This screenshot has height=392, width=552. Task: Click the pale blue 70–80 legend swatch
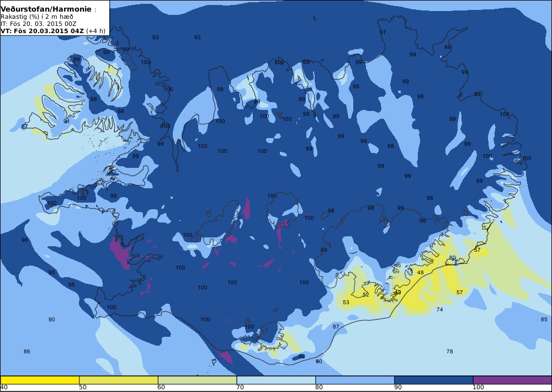click(x=277, y=380)
